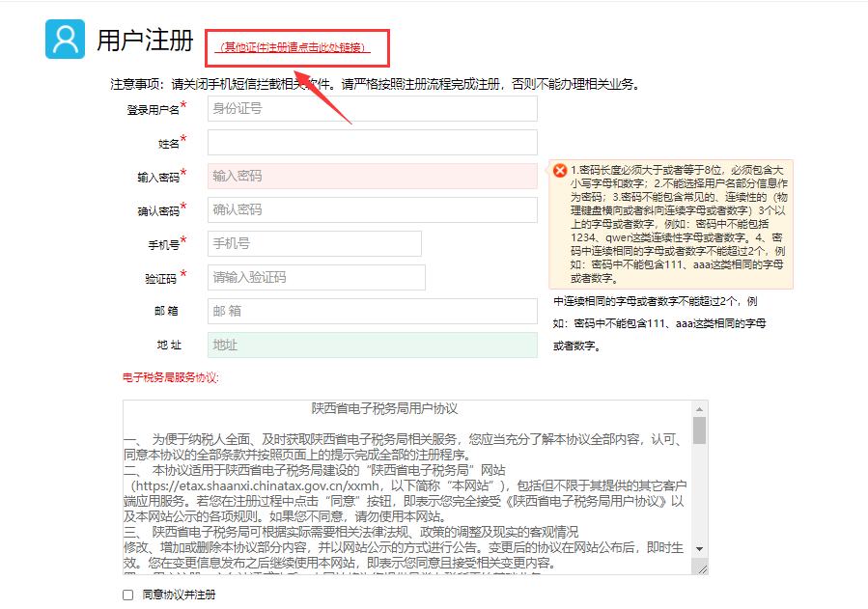The width and height of the screenshot is (868, 609).
Task: Click the 地址 field label
Action: tap(169, 346)
